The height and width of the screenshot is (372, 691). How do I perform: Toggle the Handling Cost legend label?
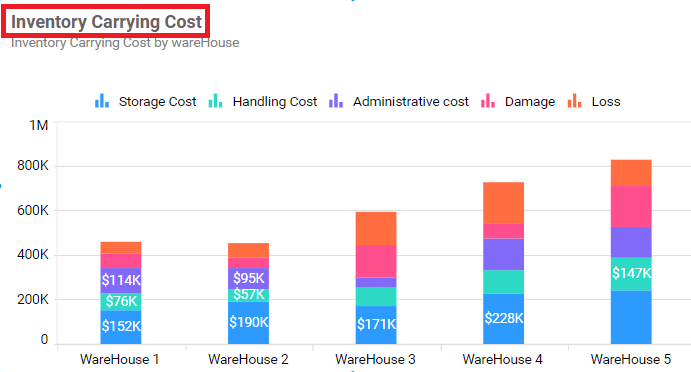point(275,101)
